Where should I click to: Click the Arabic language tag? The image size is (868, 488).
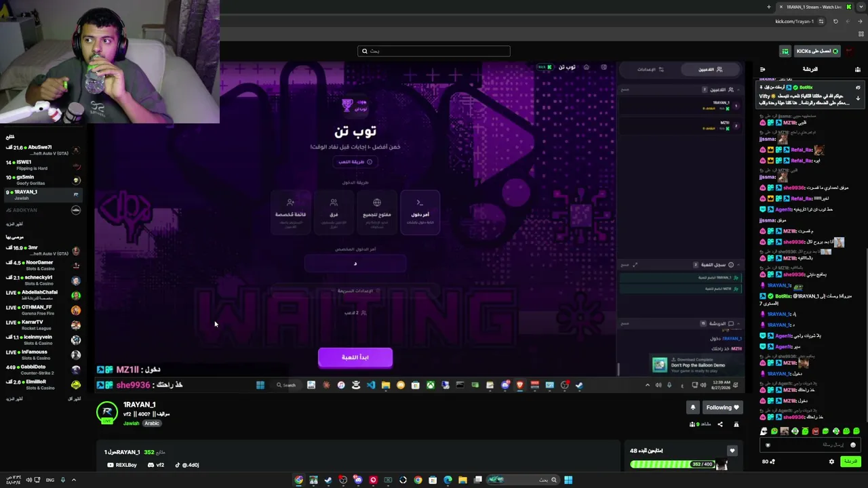point(152,424)
